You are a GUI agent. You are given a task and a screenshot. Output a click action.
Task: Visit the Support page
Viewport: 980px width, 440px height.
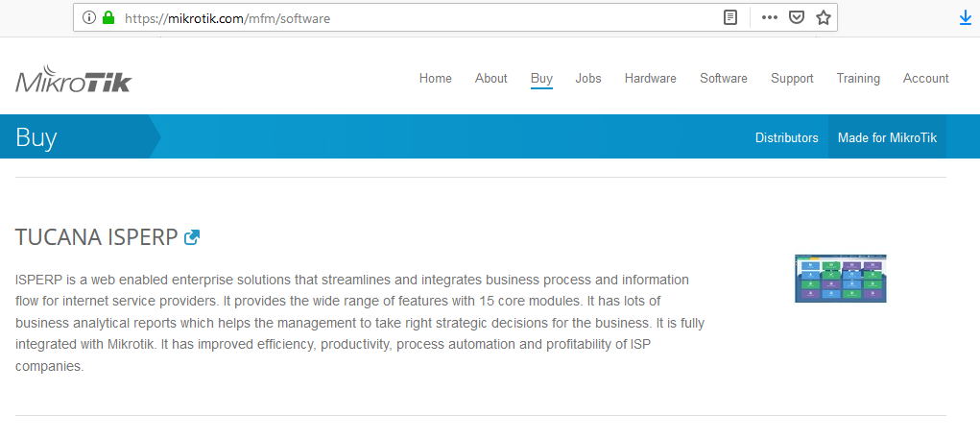pos(792,79)
